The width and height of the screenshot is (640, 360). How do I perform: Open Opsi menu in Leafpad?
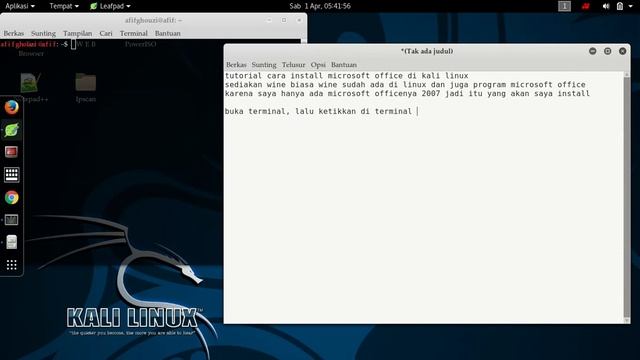(x=318, y=64)
